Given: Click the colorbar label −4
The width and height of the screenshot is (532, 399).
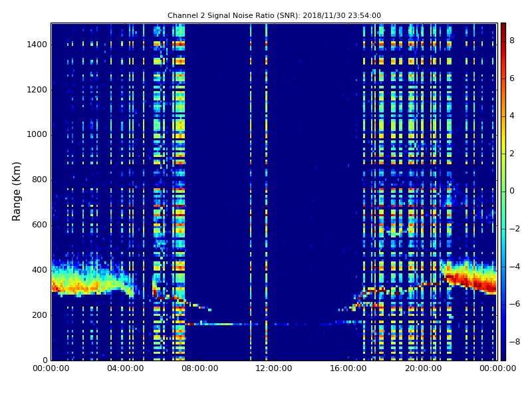Looking at the screenshot, I should [515, 267].
